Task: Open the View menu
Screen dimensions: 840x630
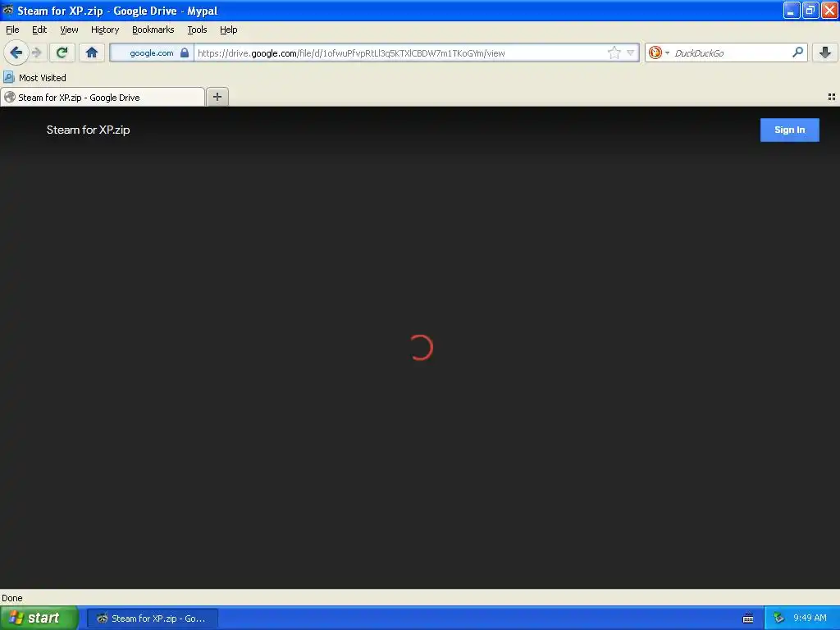Action: click(69, 30)
